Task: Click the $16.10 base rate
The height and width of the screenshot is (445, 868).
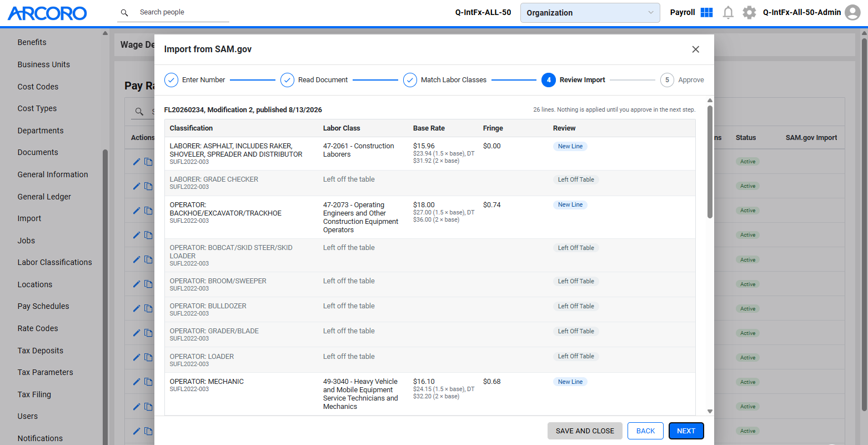Action: pyautogui.click(x=424, y=382)
